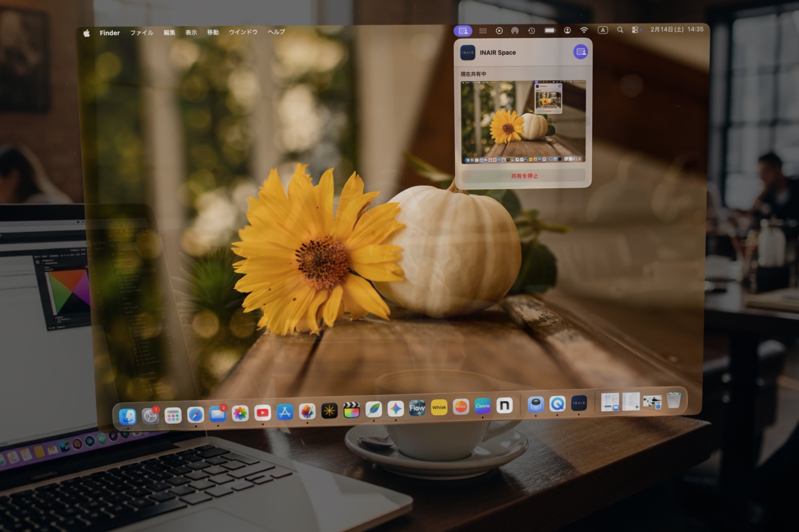799x532 pixels.
Task: Open the Whisk app in the Dock
Action: (439, 407)
